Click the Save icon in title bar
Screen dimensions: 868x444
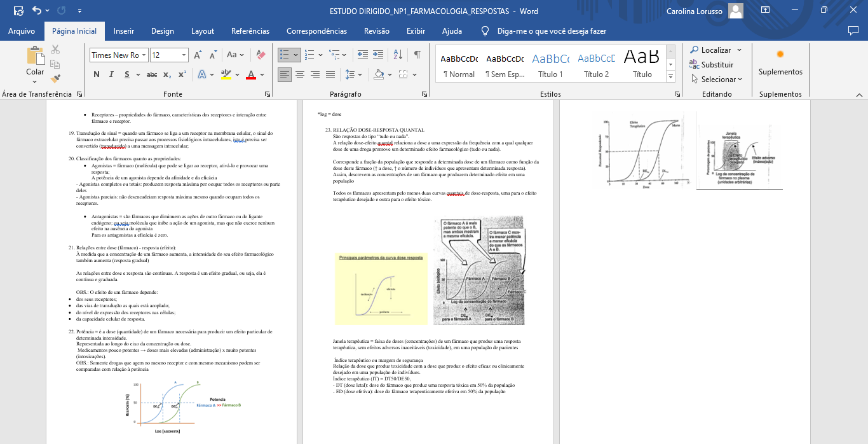pos(18,11)
